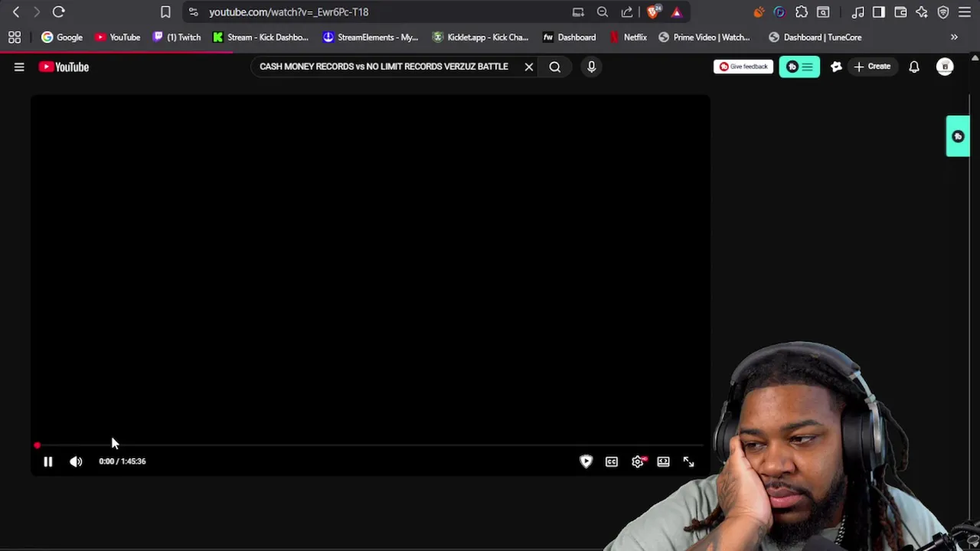This screenshot has width=980, height=551.
Task: Click the youtube.com URL in address bar
Action: pyautogui.click(x=289, y=12)
